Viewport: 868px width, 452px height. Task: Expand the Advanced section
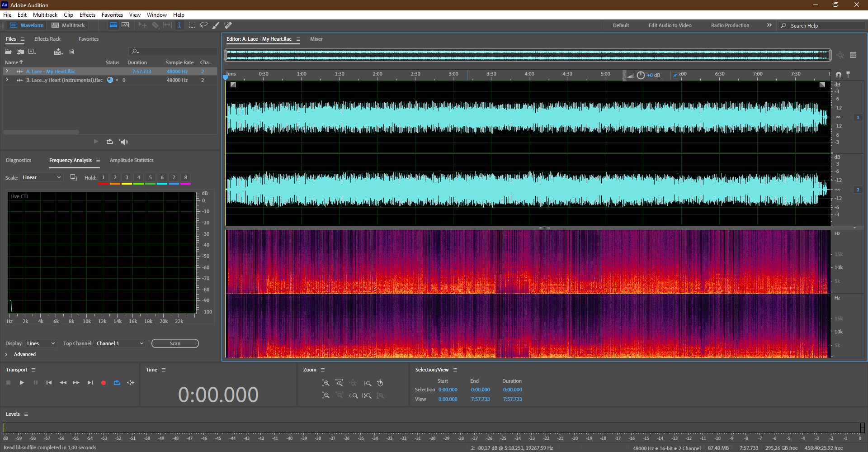click(x=6, y=354)
